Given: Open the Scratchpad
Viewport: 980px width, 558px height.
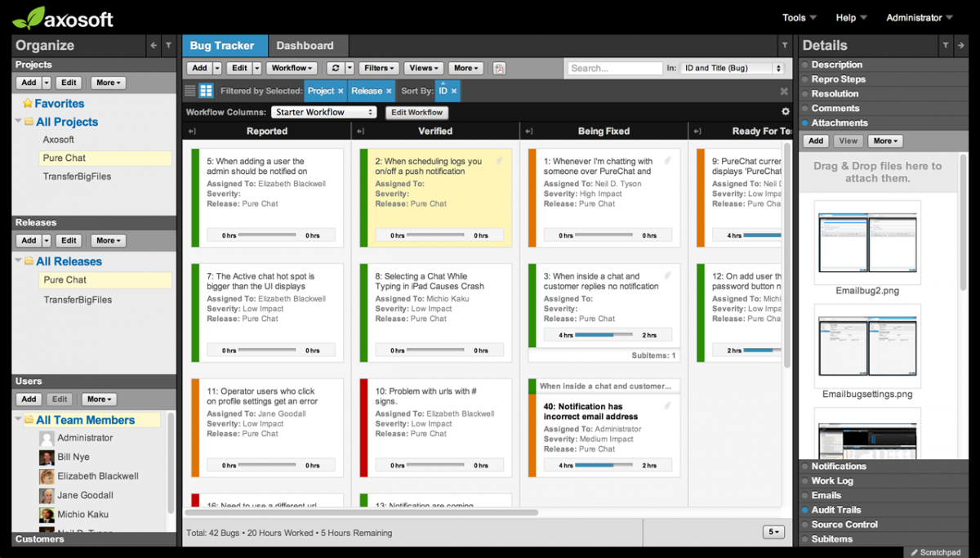Looking at the screenshot, I should (x=934, y=551).
